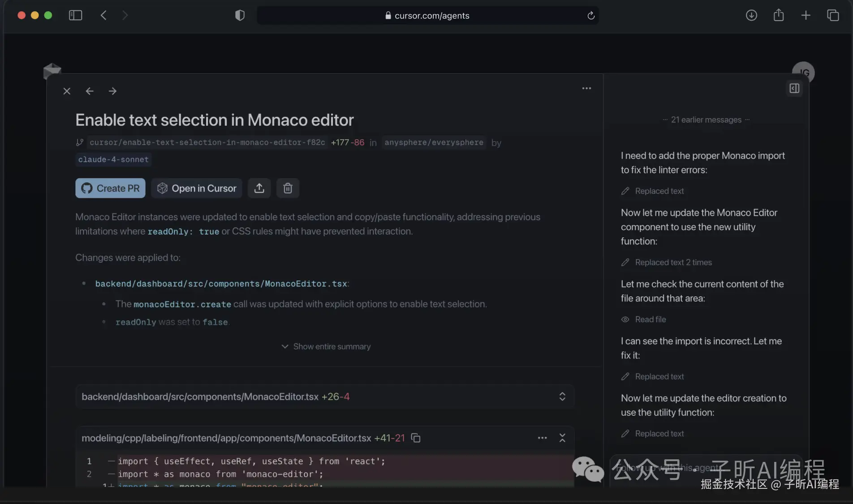Open the privacy shield report icon
853x504 pixels.
click(x=240, y=15)
